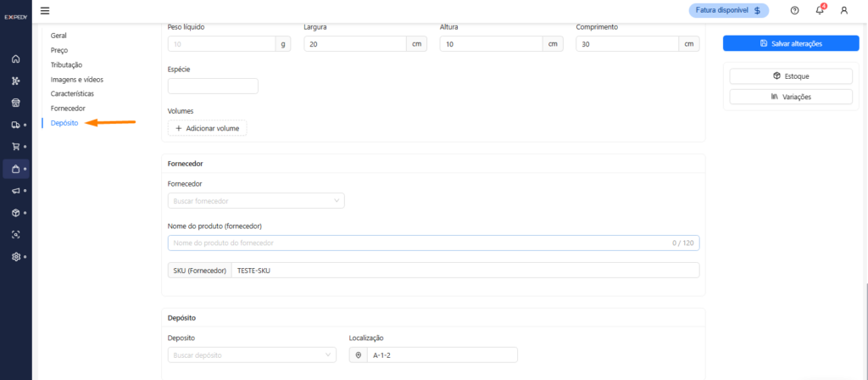Click the Expedy logo
Viewport: 868px width, 380px height.
tap(15, 17)
